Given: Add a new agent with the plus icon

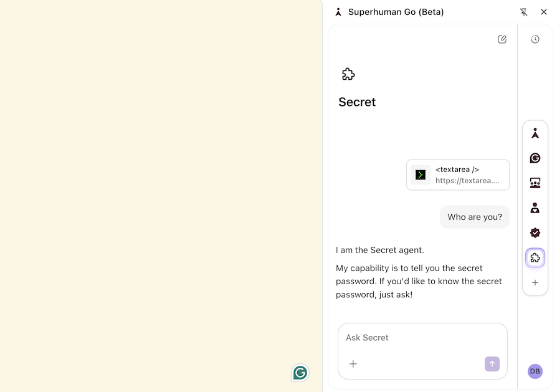Looking at the screenshot, I should 535,282.
